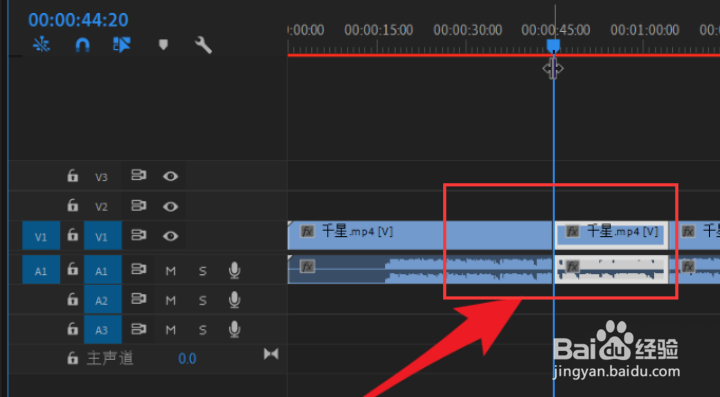Toggle timeline snapping magnet icon
This screenshot has height=397, width=720.
[x=82, y=45]
